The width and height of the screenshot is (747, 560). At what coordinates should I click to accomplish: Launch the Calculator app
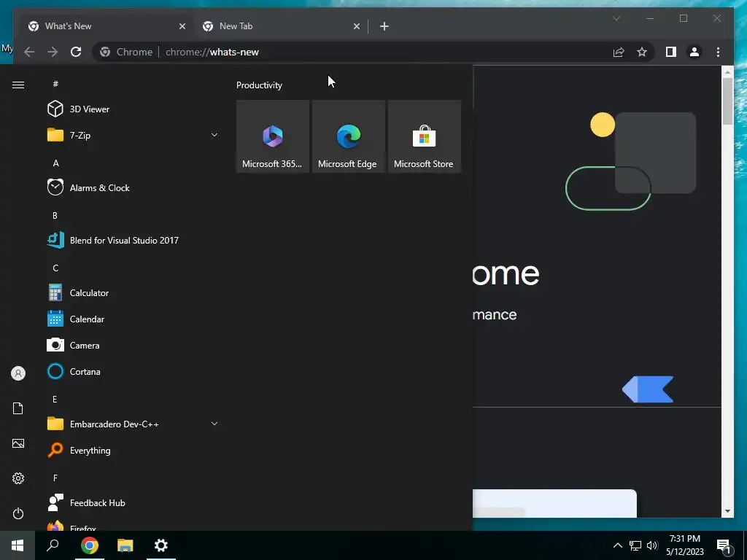133,293
